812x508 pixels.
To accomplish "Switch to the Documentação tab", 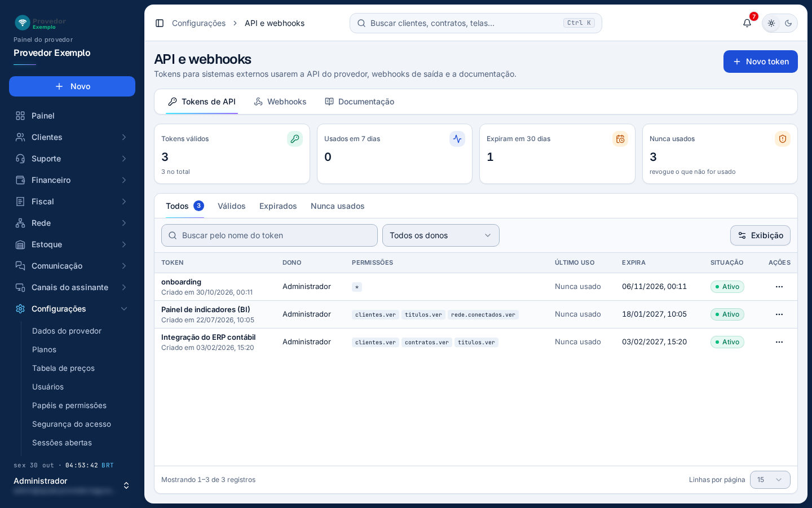I will coord(360,102).
